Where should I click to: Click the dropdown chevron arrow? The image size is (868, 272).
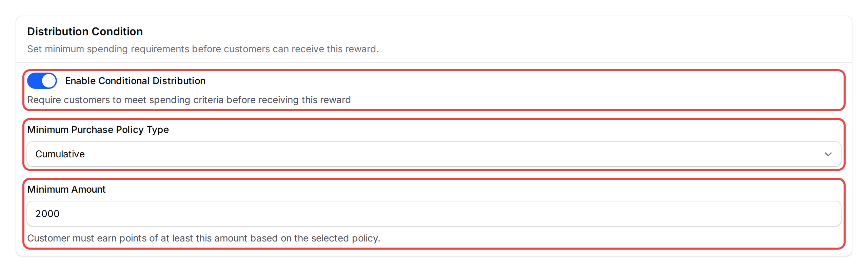point(828,154)
